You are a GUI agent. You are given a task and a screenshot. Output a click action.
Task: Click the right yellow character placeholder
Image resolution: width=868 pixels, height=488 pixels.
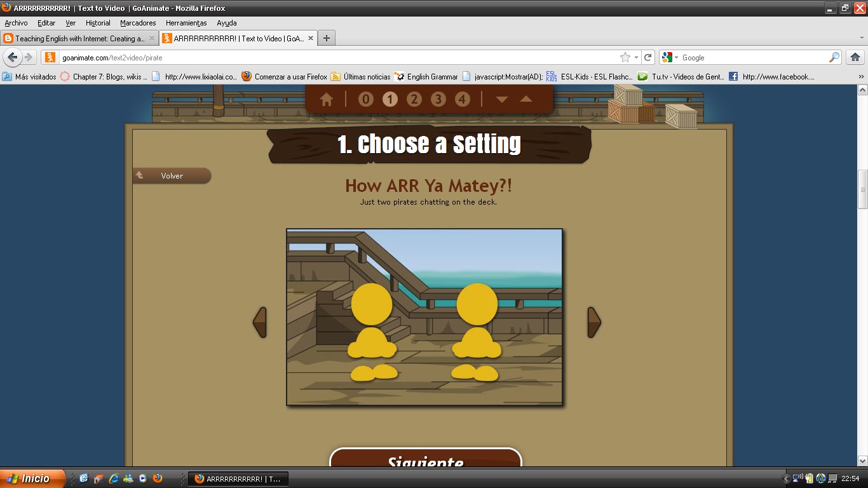(477, 332)
